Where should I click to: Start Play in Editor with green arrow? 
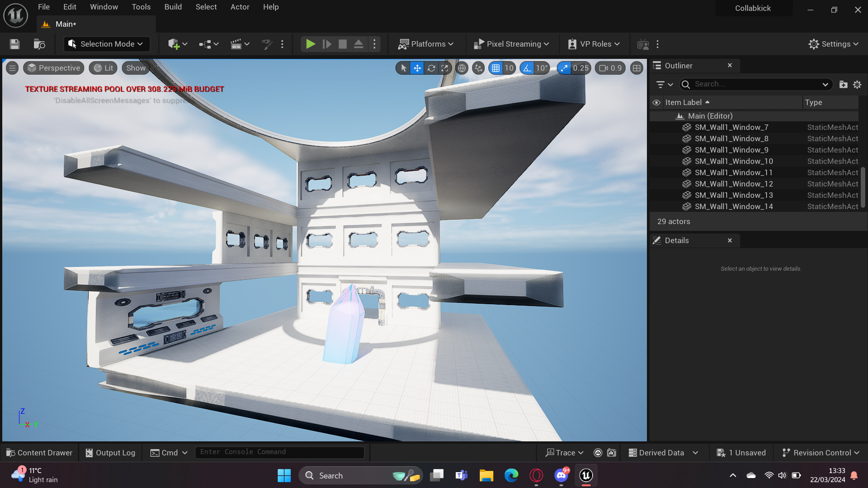tap(310, 44)
